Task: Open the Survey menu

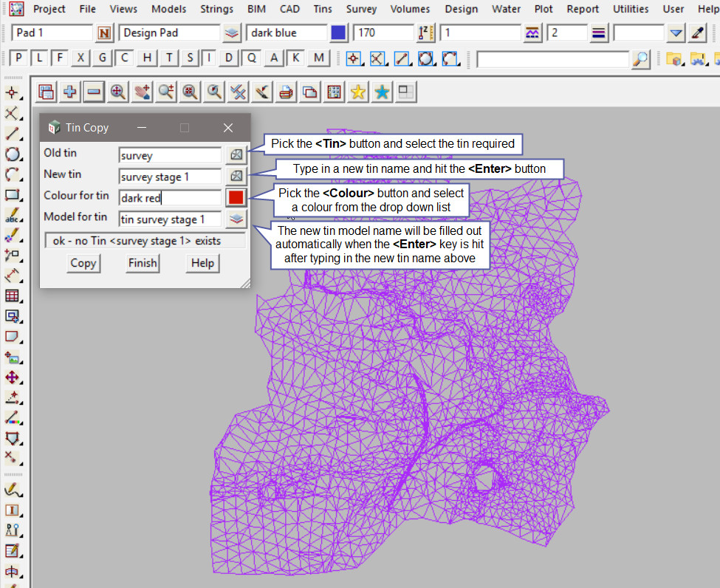Action: [361, 10]
